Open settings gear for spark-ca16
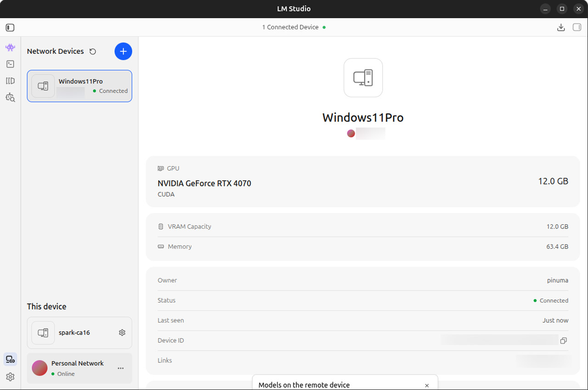Viewport: 588px width, 390px height. pyautogui.click(x=122, y=333)
